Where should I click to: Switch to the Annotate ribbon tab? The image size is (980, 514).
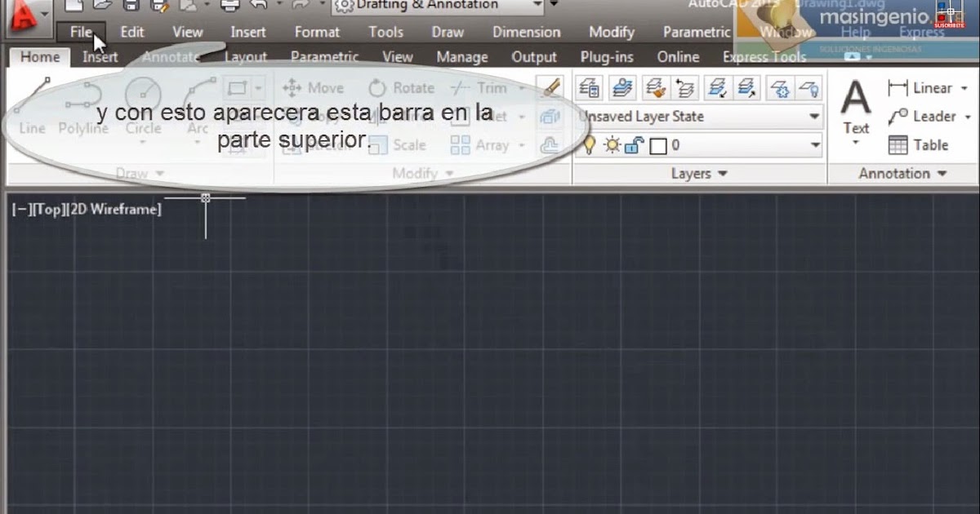[171, 56]
